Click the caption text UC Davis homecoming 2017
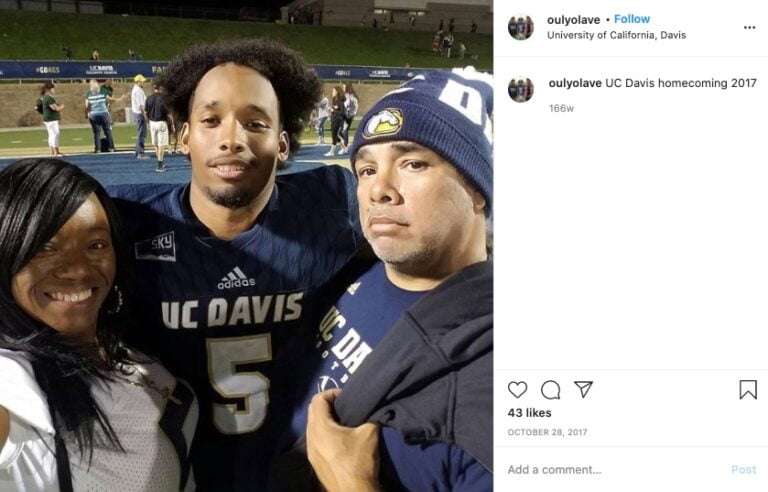Viewport: 768px width, 492px height. coord(681,83)
